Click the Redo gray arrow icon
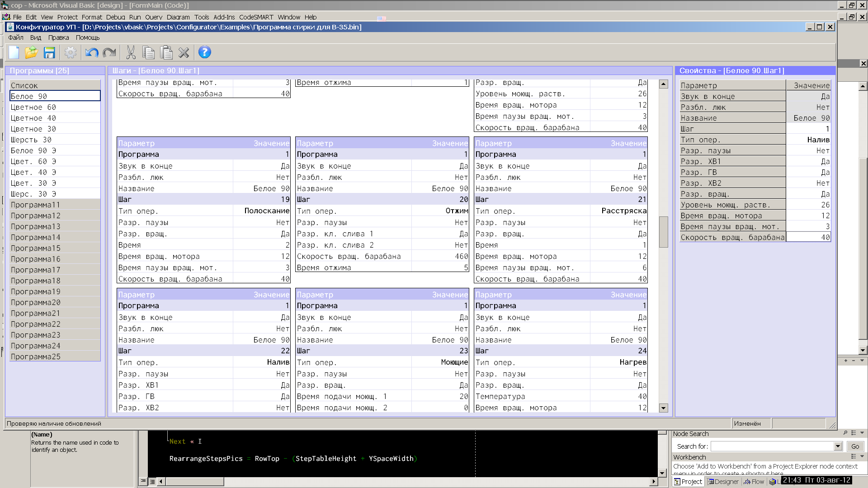 [x=109, y=52]
